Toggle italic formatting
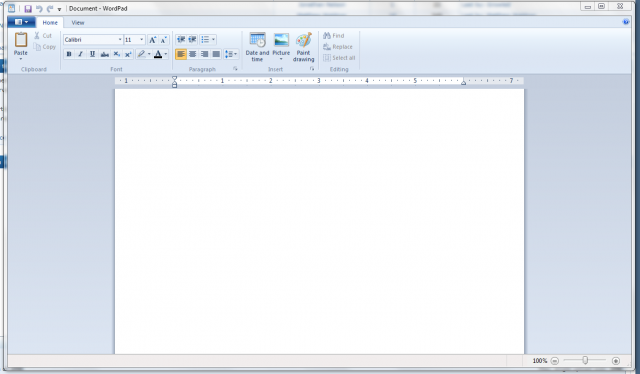The width and height of the screenshot is (640, 374). click(80, 54)
